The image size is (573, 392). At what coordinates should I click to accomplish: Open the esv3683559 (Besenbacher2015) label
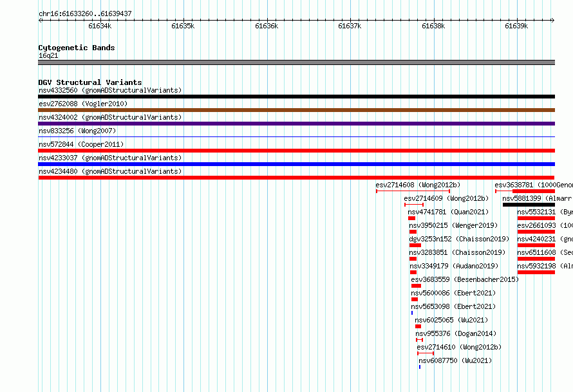465,279
